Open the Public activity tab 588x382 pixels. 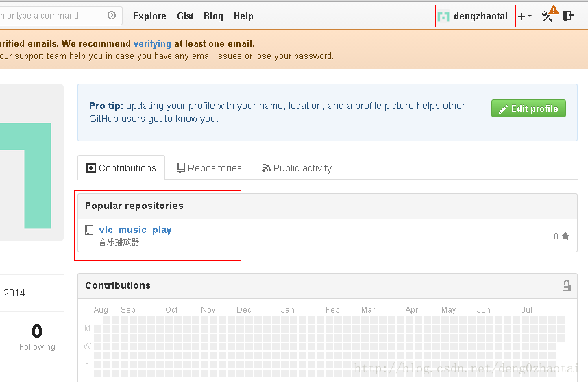[x=297, y=168]
